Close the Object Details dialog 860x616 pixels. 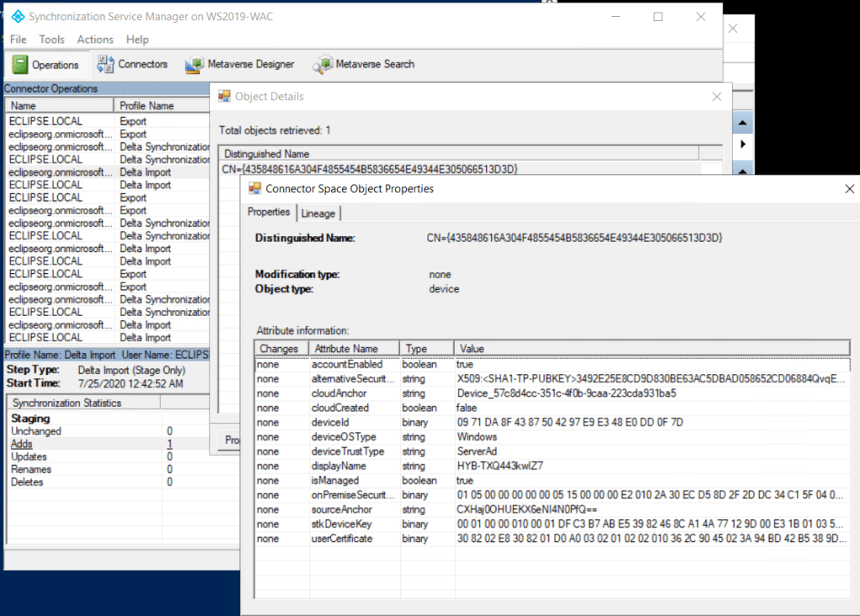(716, 97)
